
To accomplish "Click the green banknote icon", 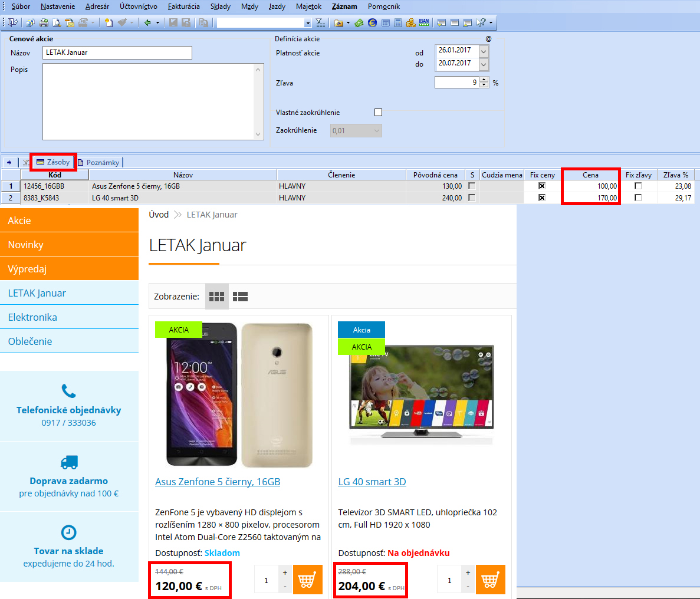I will click(x=359, y=23).
